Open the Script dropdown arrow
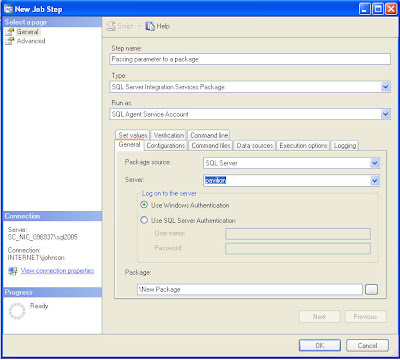Screen dimensions: 400x360 pos(140,26)
